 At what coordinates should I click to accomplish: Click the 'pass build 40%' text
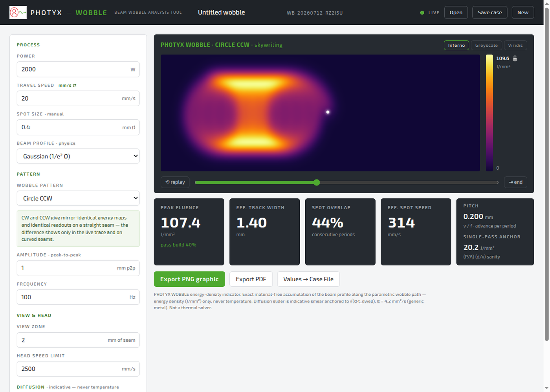click(178, 245)
